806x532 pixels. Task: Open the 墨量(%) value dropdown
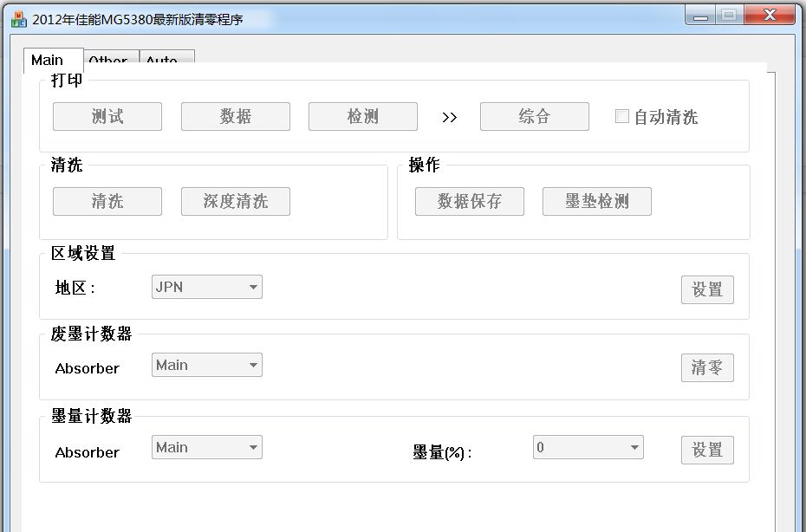tap(588, 447)
